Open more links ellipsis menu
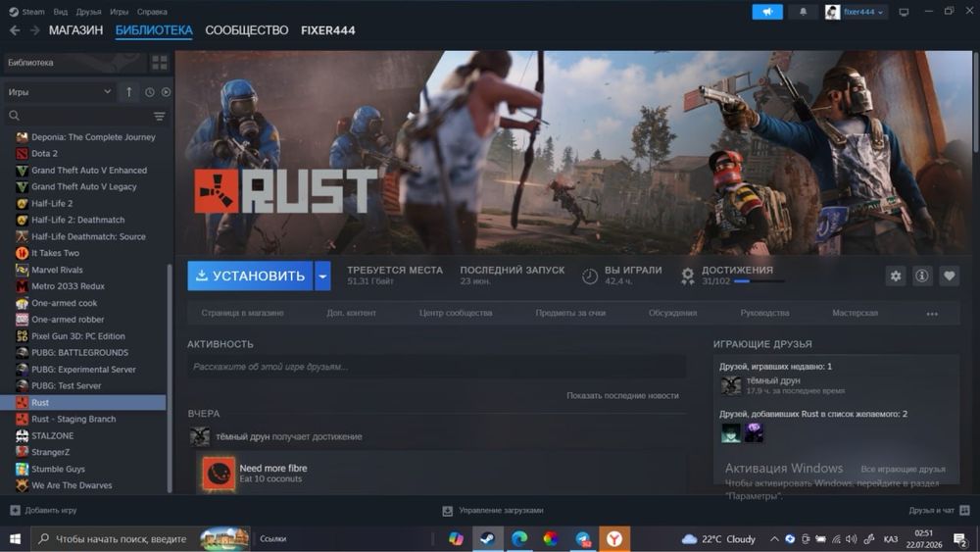The height and width of the screenshot is (552, 980). 932,314
